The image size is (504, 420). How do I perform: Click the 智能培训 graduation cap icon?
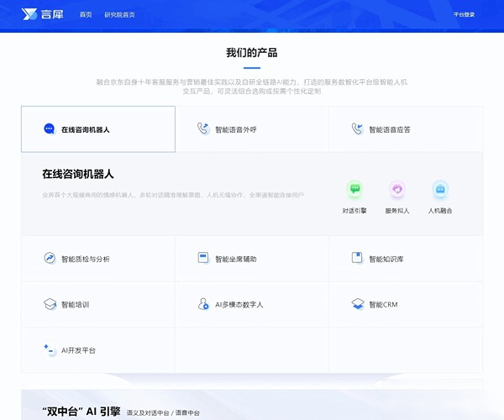[x=50, y=304]
